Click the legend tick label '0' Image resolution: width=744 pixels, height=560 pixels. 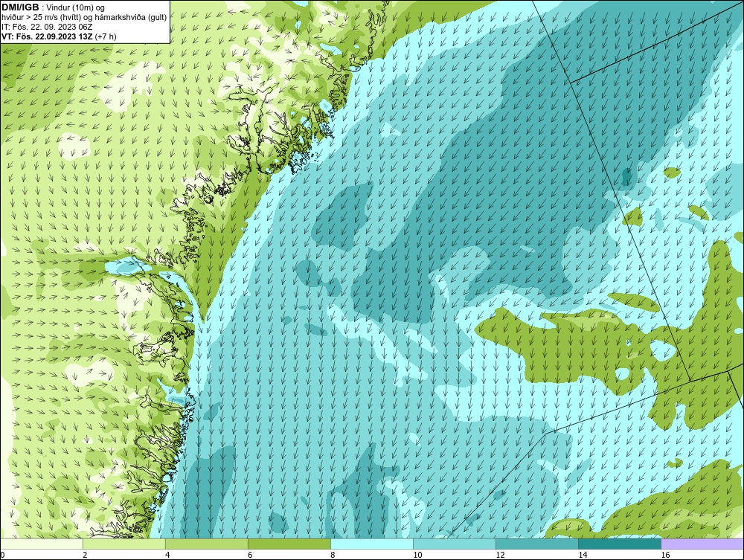tap(2, 555)
